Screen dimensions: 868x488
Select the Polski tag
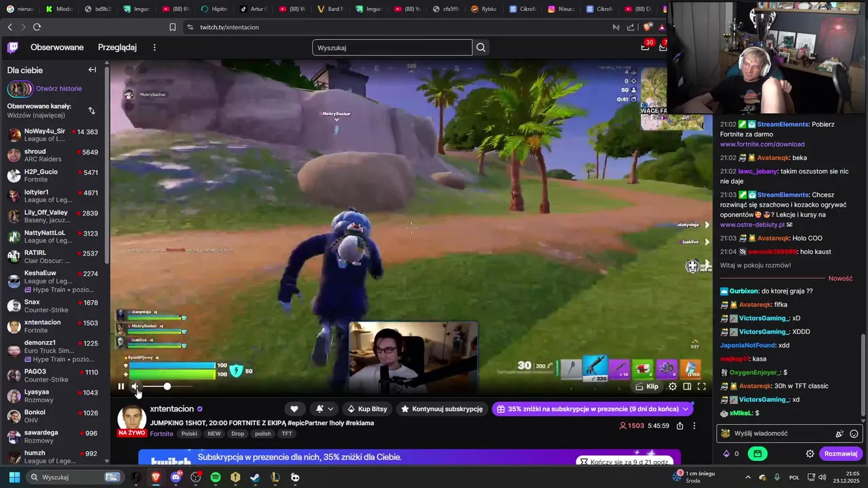click(189, 434)
